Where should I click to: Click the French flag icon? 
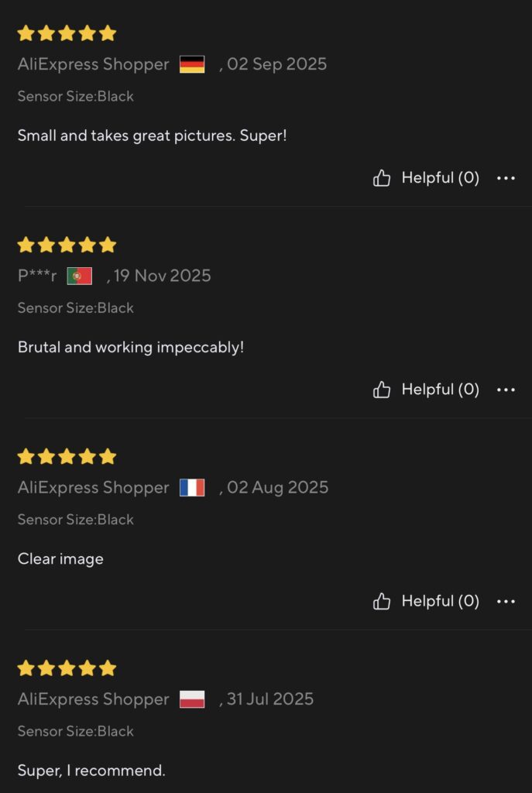(x=192, y=488)
